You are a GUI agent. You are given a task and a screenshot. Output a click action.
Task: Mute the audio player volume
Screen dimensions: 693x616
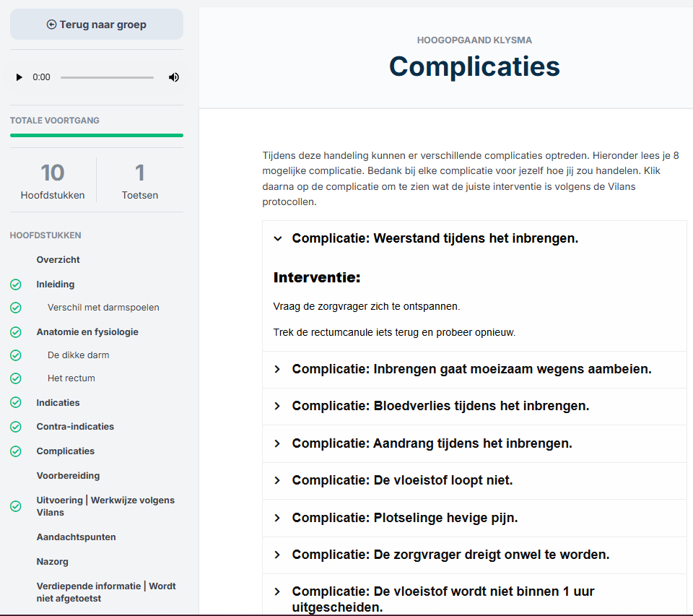click(174, 77)
